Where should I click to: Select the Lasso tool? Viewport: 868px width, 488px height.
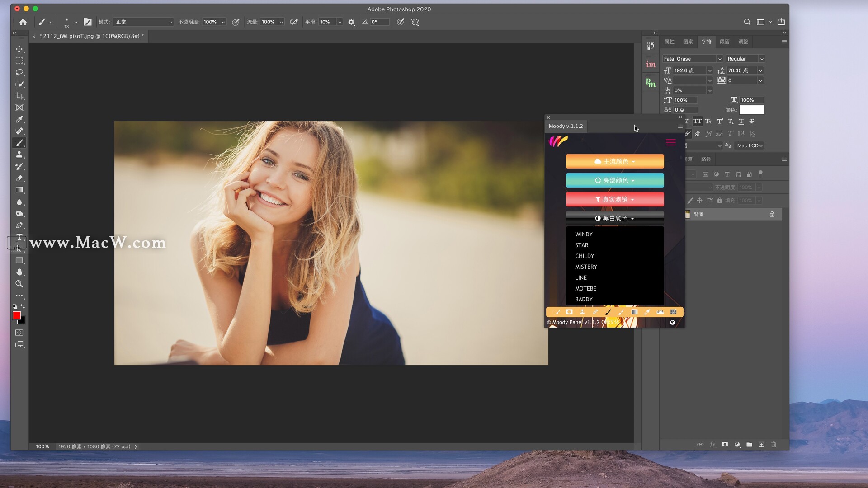click(x=19, y=72)
